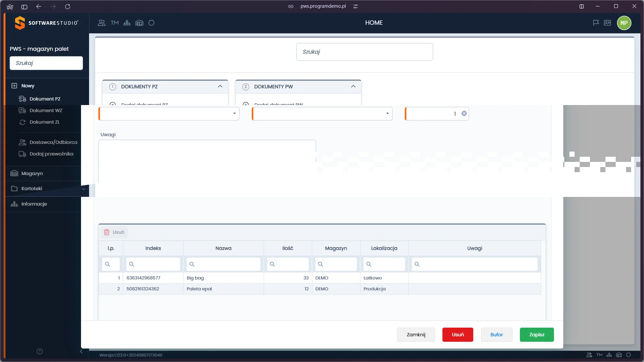Open the contact card icon in header

(x=607, y=23)
